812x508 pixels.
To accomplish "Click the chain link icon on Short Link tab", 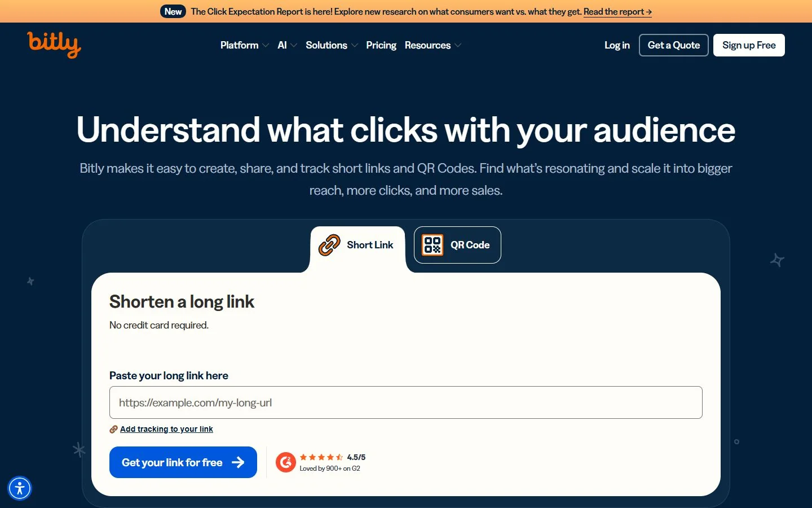I will point(329,245).
